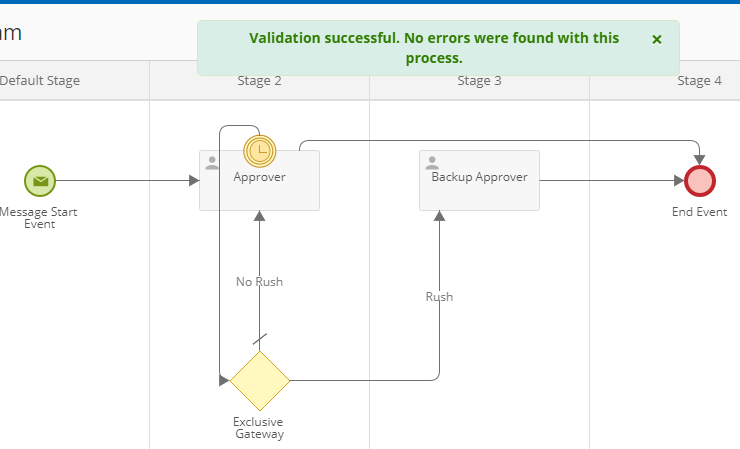Choose the Stage 4 column header
The height and width of the screenshot is (449, 740).
click(699, 80)
